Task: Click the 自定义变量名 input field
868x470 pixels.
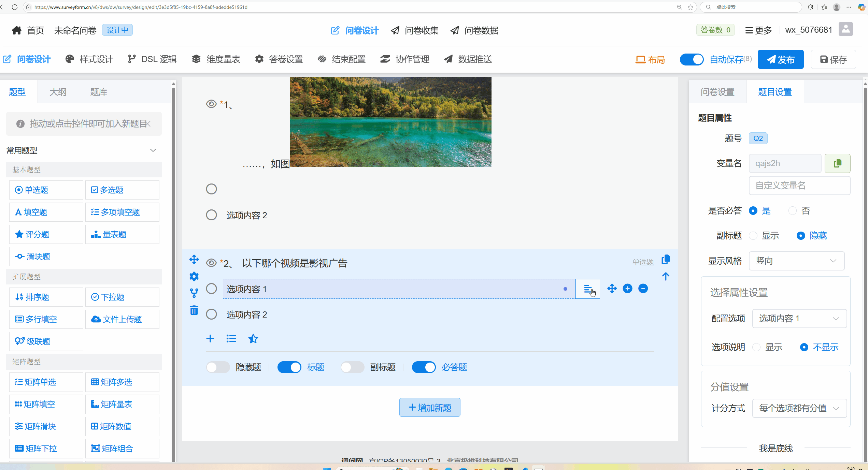Action: [799, 186]
